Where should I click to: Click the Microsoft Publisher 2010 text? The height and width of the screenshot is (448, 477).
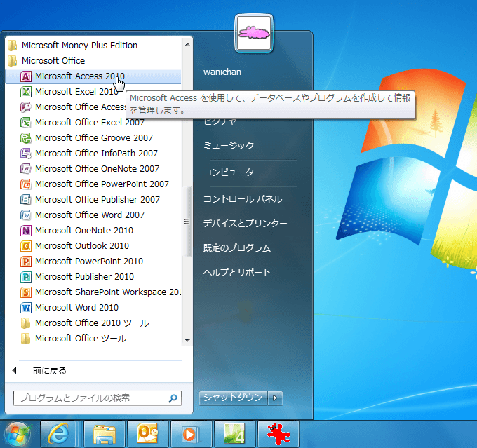(85, 276)
